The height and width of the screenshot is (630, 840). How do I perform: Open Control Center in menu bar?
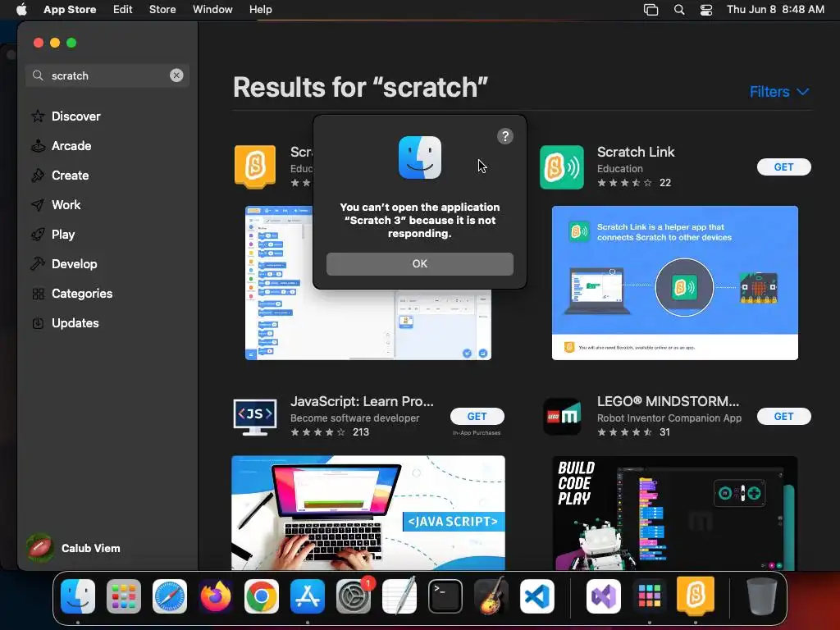706,9
